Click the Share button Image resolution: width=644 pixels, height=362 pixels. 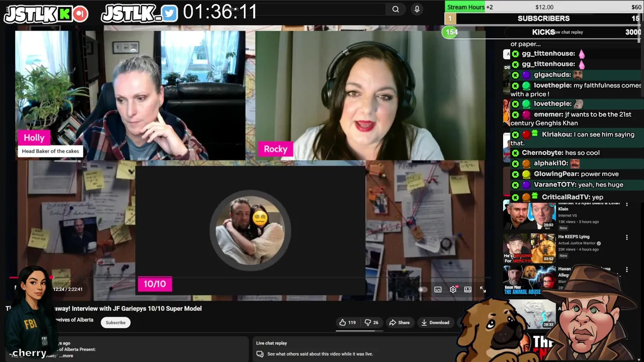pos(399,323)
